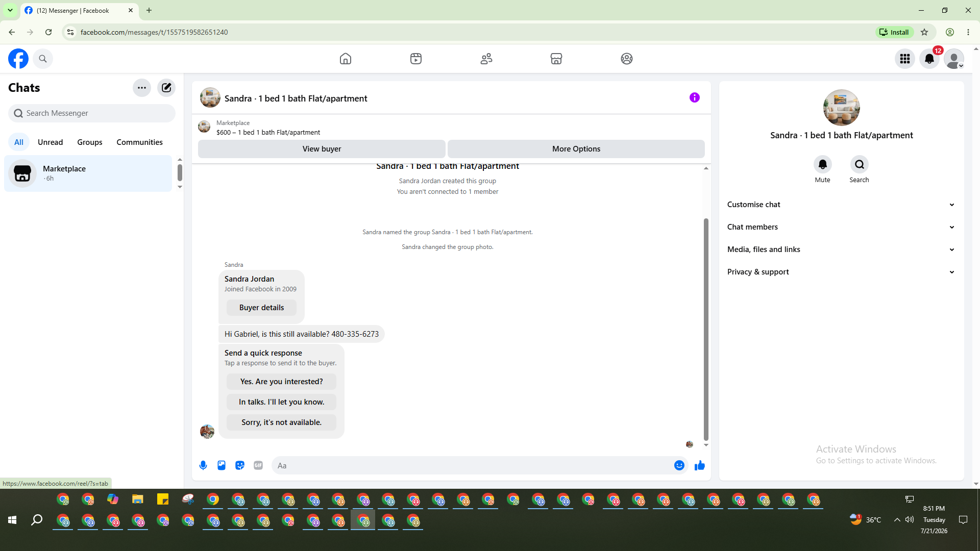Image resolution: width=980 pixels, height=551 pixels.
Task: Open the Friends icon in top navigation
Action: click(x=486, y=59)
